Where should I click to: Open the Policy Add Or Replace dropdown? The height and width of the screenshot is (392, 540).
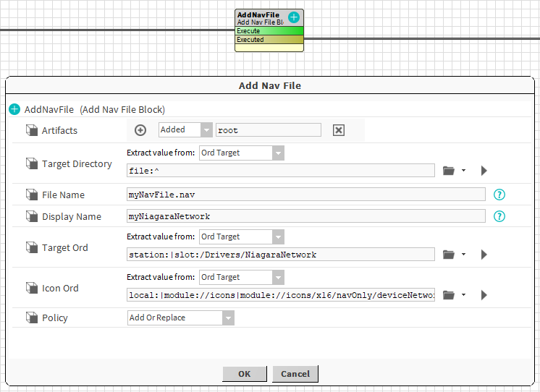[x=228, y=318]
